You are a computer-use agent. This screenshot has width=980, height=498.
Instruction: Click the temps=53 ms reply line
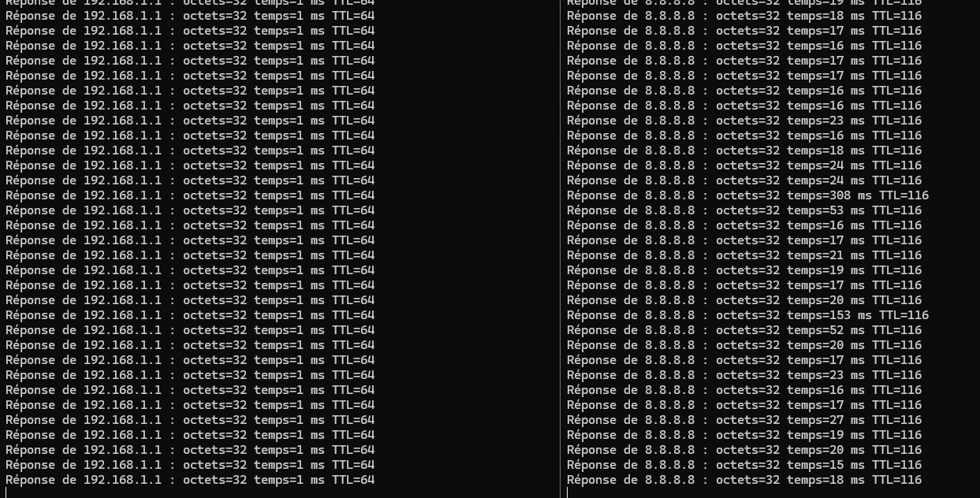click(x=744, y=210)
